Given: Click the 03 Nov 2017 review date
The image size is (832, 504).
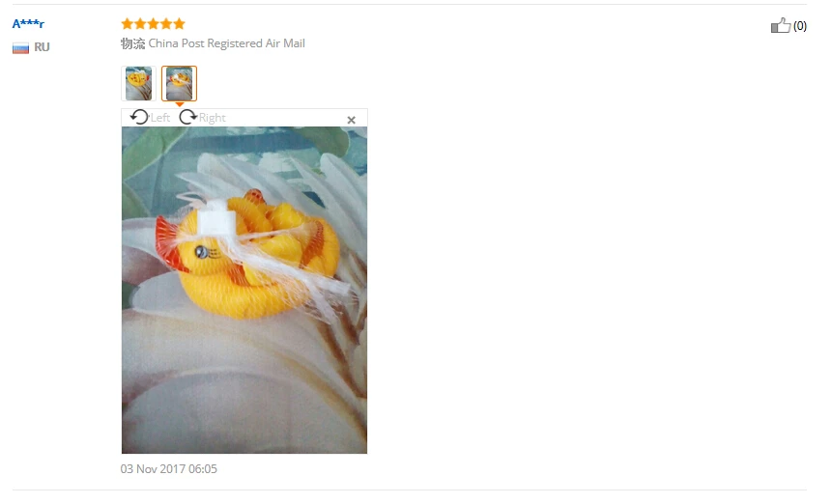Looking at the screenshot, I should click(169, 468).
